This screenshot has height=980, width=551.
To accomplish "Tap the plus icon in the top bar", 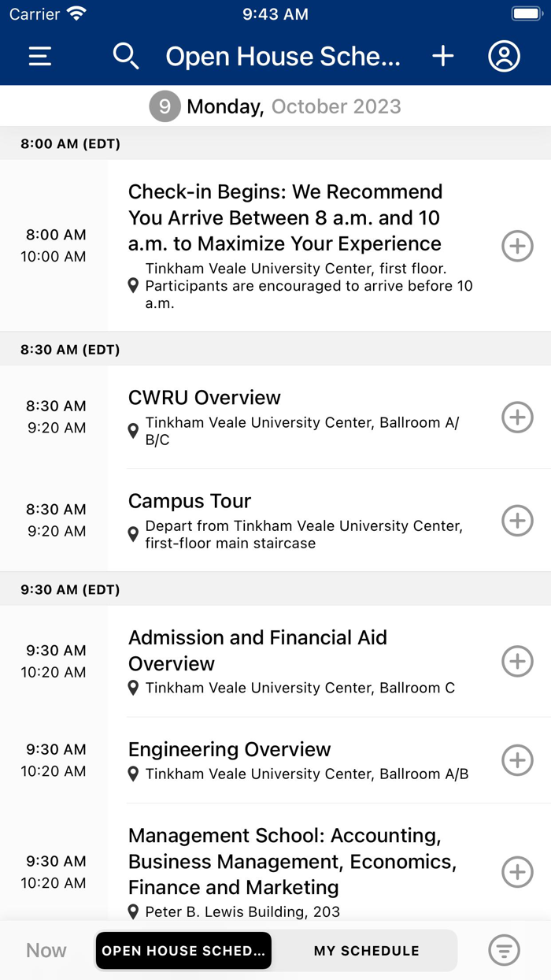I will [x=442, y=56].
